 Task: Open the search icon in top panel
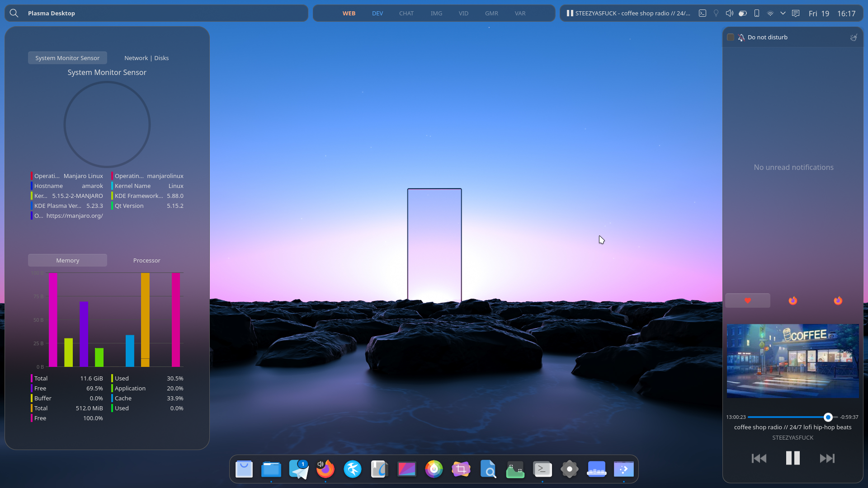coord(14,13)
